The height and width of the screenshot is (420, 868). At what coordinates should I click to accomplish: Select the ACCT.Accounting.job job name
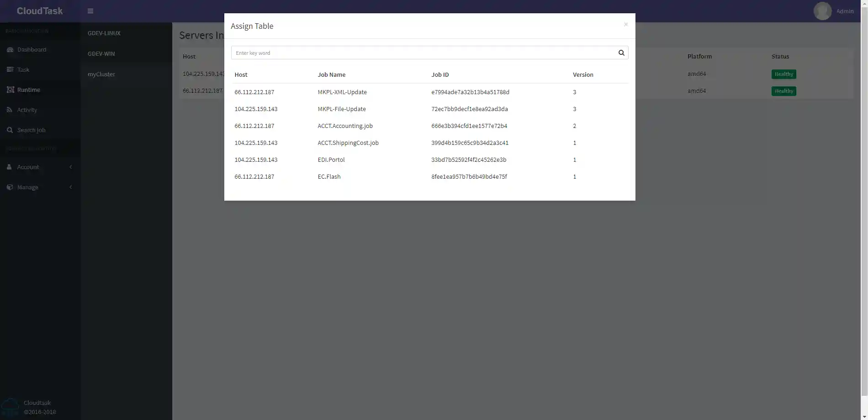pyautogui.click(x=345, y=126)
